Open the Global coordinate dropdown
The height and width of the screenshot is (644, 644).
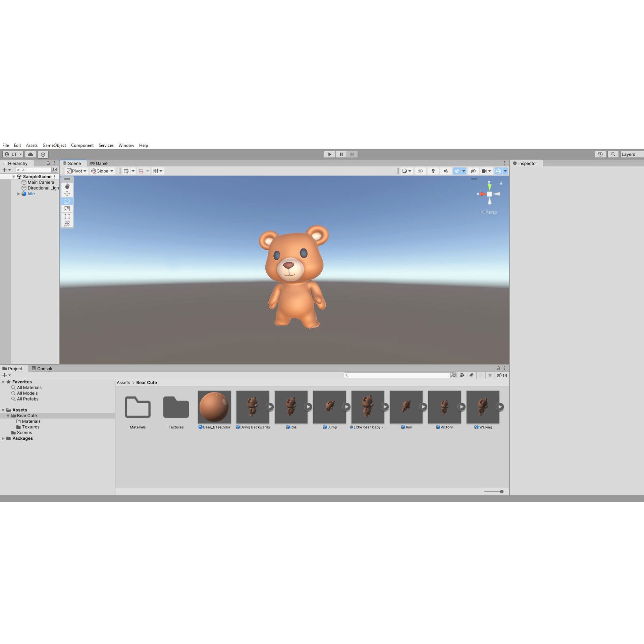pos(102,171)
